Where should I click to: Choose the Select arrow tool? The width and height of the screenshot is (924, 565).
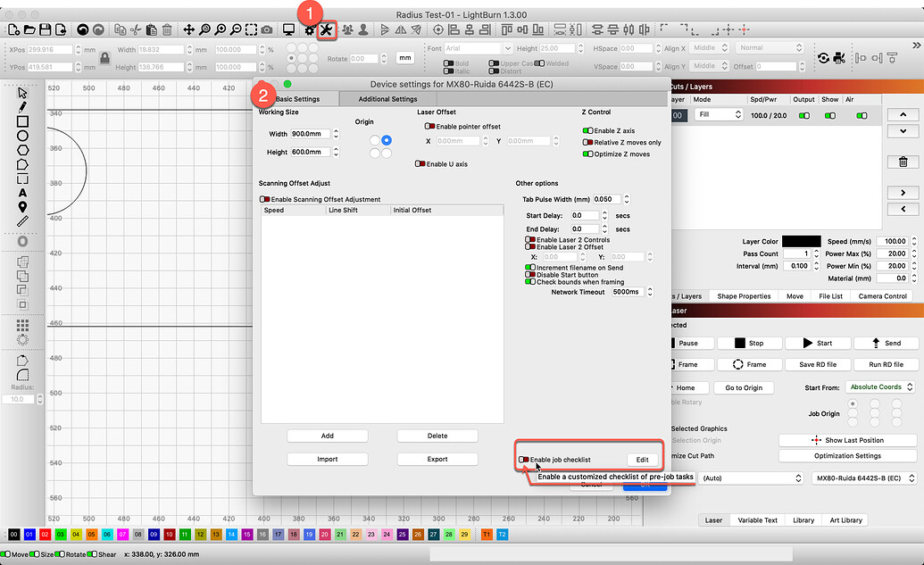pos(21,94)
